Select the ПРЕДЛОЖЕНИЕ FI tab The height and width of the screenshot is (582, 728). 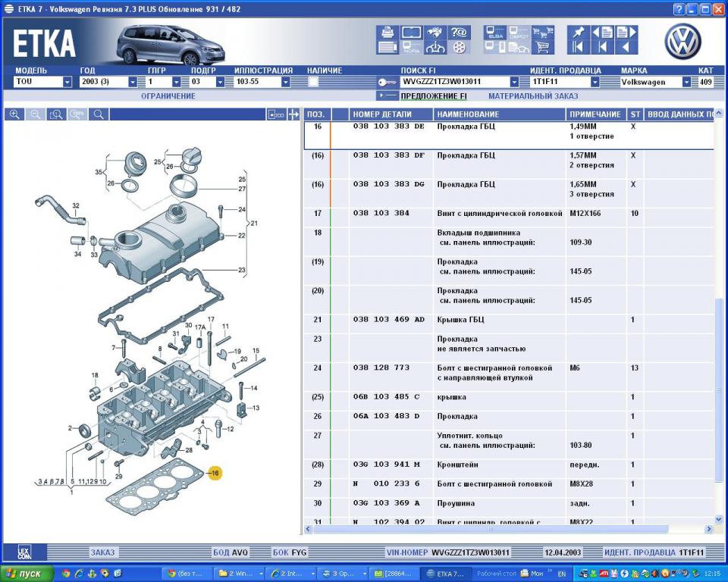(x=434, y=96)
